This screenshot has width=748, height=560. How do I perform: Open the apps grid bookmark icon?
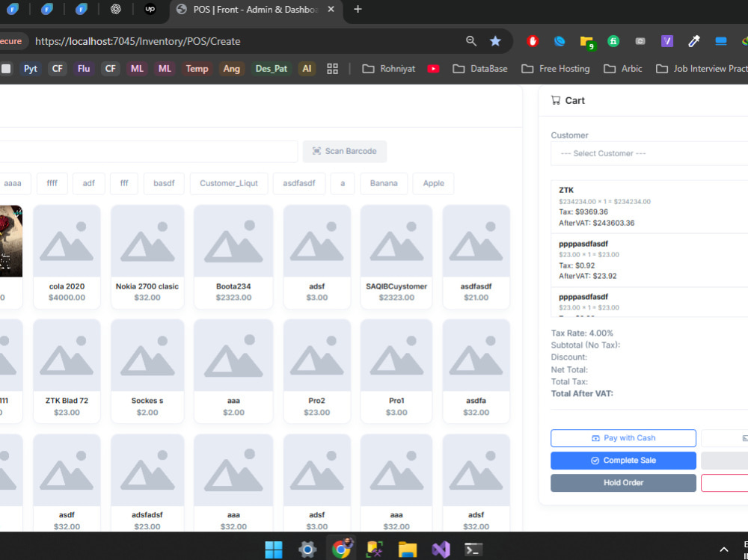point(333,69)
